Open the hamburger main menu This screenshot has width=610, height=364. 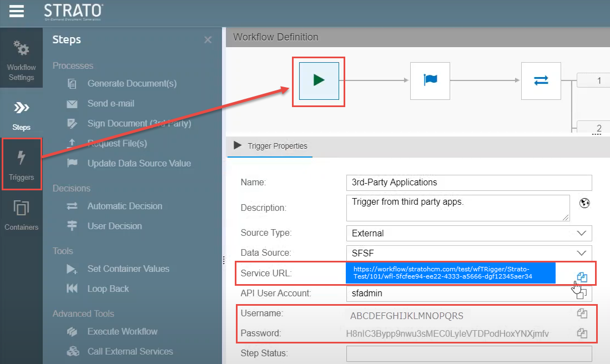[x=17, y=11]
